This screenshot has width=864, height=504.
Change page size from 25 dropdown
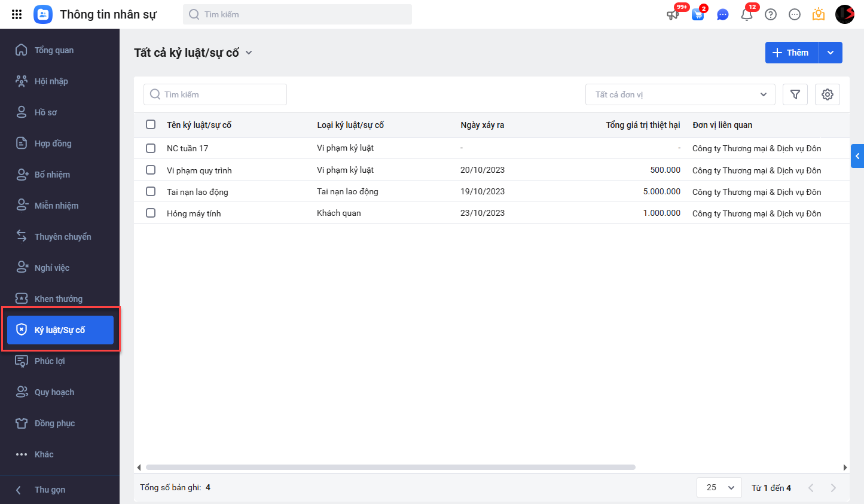click(719, 487)
